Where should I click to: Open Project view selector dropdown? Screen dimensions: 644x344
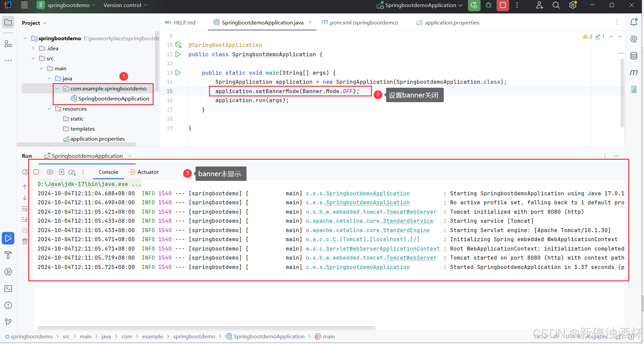click(34, 23)
